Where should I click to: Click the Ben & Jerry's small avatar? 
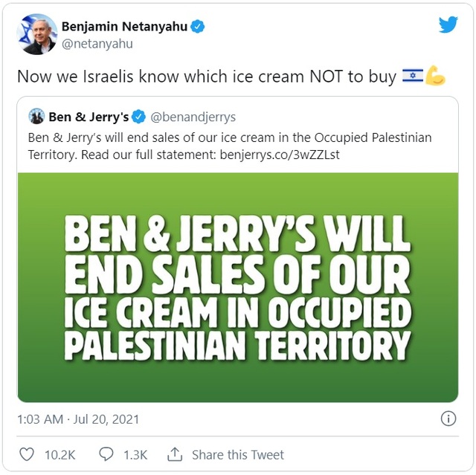(36, 117)
